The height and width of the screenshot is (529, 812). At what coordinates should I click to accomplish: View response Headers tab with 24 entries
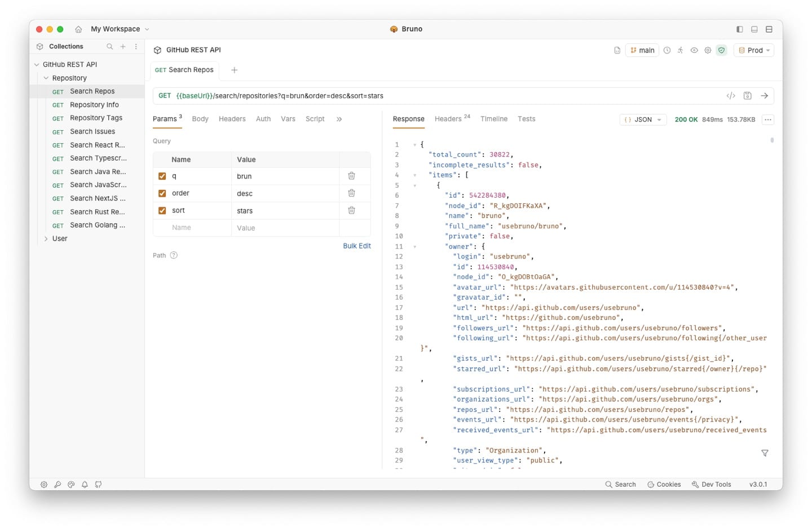pos(452,119)
